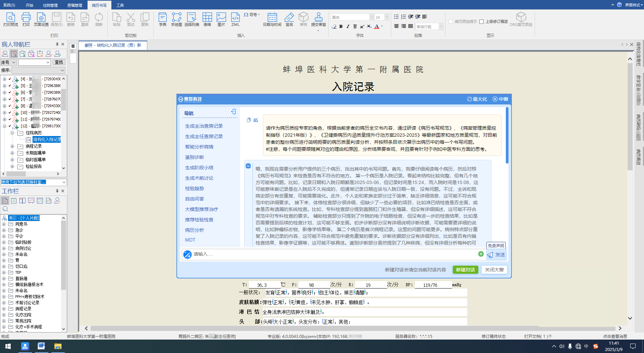The image size is (644, 353).
Task: Insert a 字典 dictionary entry
Action: click(163, 19)
